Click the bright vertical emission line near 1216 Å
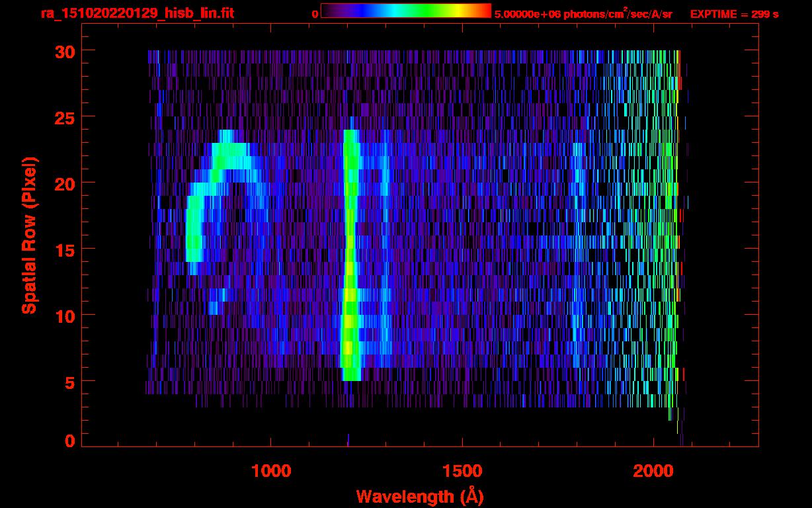Screen dimensions: 812x508 click(x=351, y=255)
